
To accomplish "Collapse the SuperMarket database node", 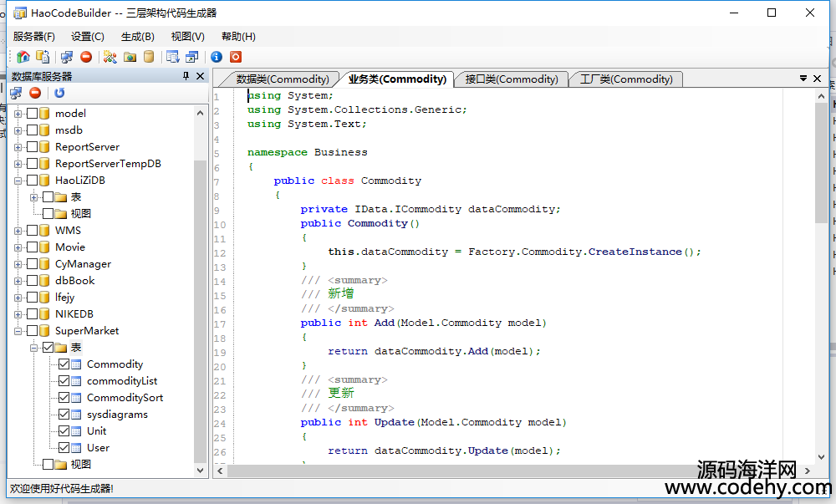I will point(18,331).
